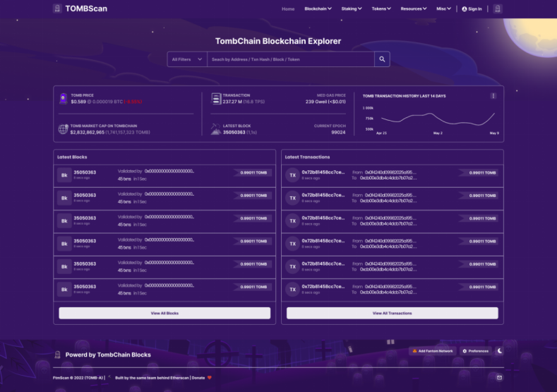Click the Built by the same team text
557x392 pixels.
point(152,378)
